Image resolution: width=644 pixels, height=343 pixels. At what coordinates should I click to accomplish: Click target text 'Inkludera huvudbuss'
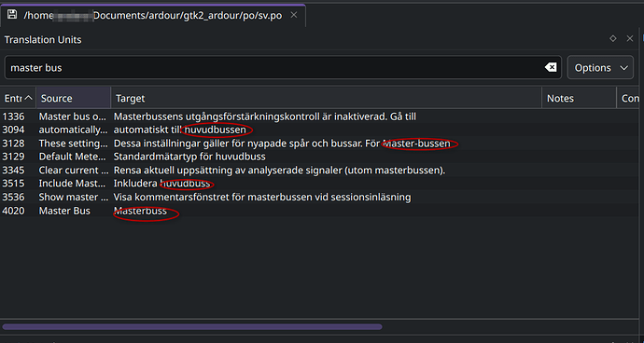(161, 184)
